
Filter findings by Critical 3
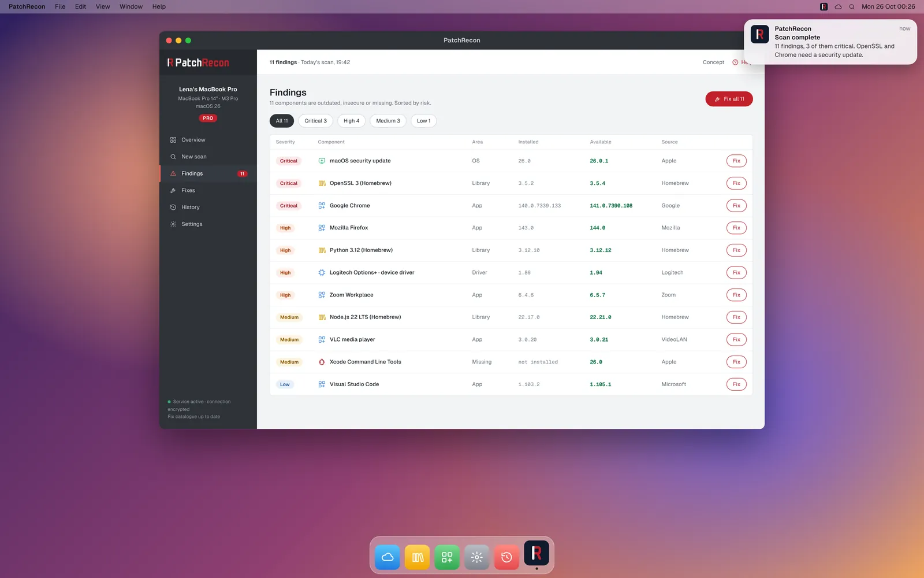coord(316,121)
